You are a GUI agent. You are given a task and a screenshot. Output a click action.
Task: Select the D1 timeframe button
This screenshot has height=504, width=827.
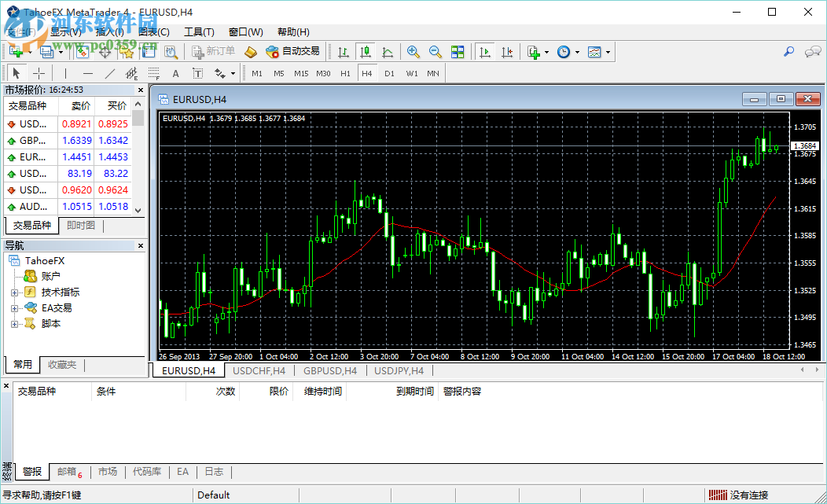click(389, 73)
